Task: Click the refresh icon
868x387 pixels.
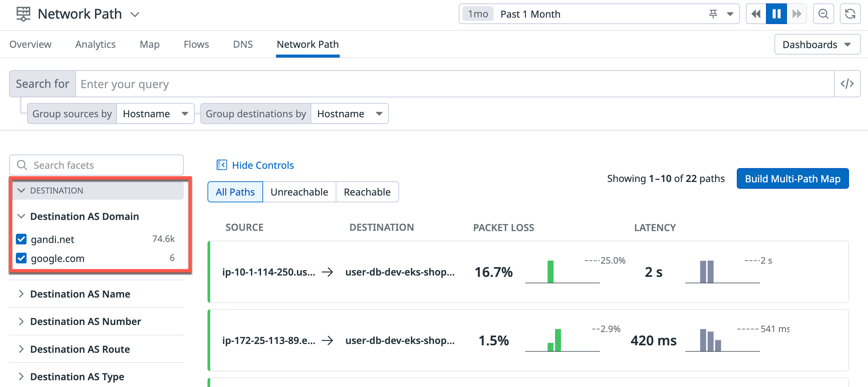Action: [x=850, y=14]
